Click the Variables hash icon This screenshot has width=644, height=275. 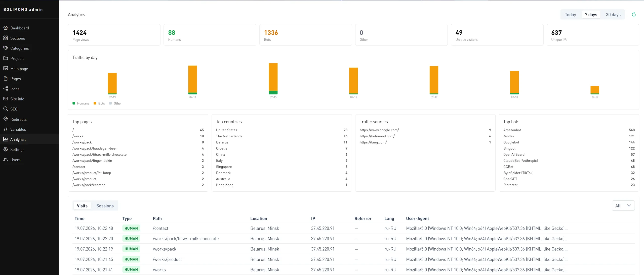[6, 129]
